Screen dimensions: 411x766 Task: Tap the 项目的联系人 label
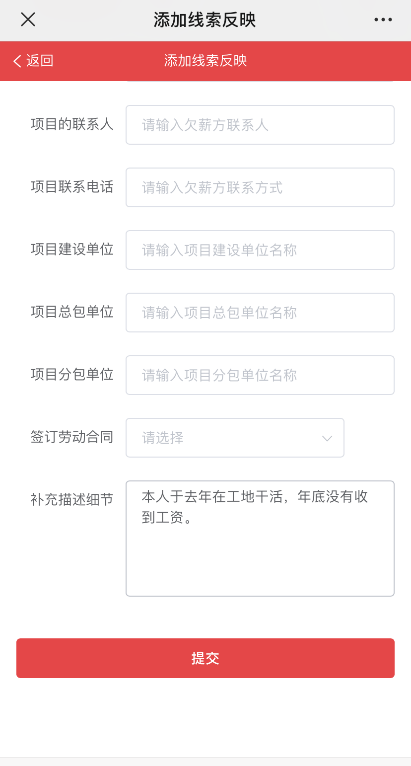(72, 124)
